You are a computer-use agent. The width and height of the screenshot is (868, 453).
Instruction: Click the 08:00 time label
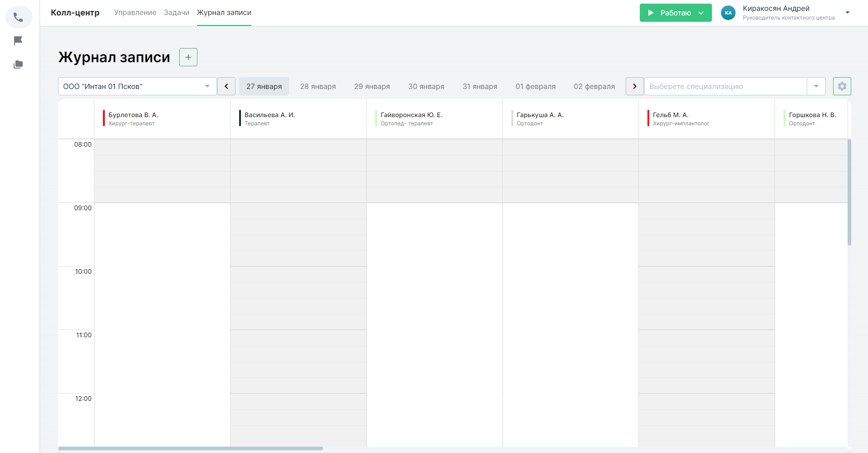click(x=83, y=144)
